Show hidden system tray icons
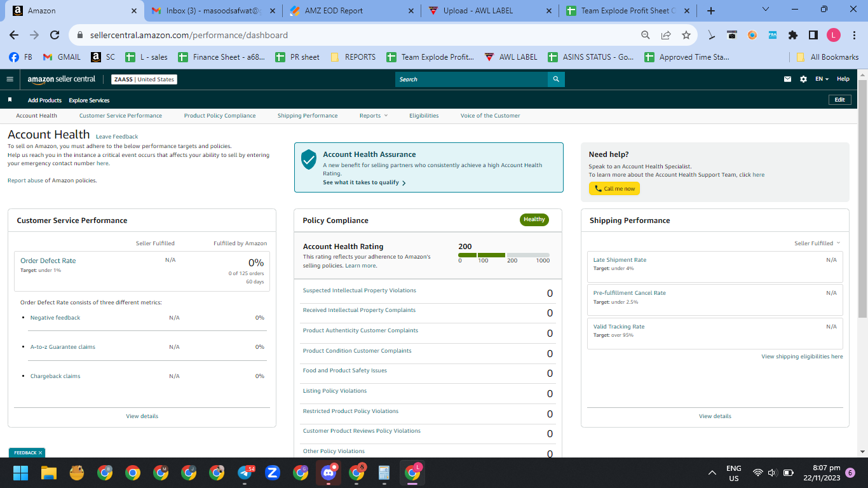Screen dimensions: 868x488 pyautogui.click(x=712, y=473)
